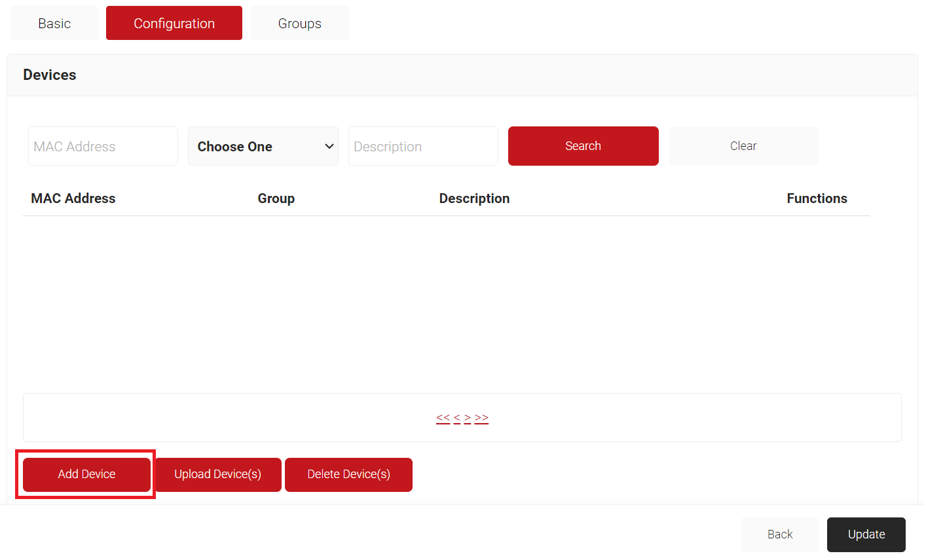Click the Add Device button

(x=86, y=474)
